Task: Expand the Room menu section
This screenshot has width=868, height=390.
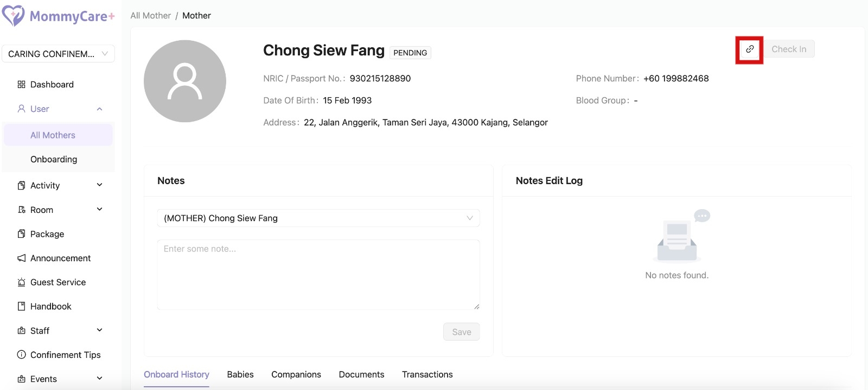Action: point(99,210)
